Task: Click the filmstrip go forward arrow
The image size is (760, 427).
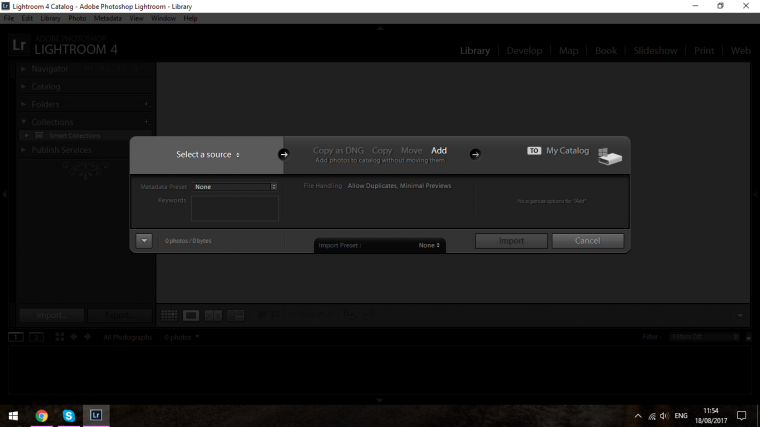Action: pos(87,337)
